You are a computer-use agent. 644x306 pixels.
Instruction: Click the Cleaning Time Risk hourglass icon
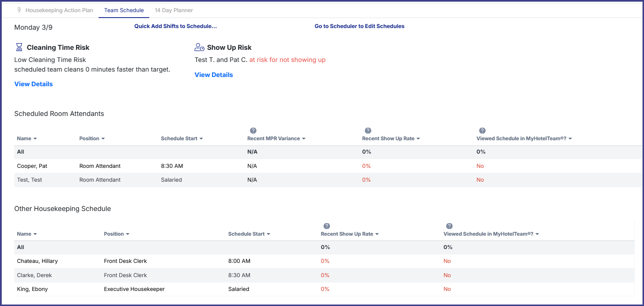(19, 47)
